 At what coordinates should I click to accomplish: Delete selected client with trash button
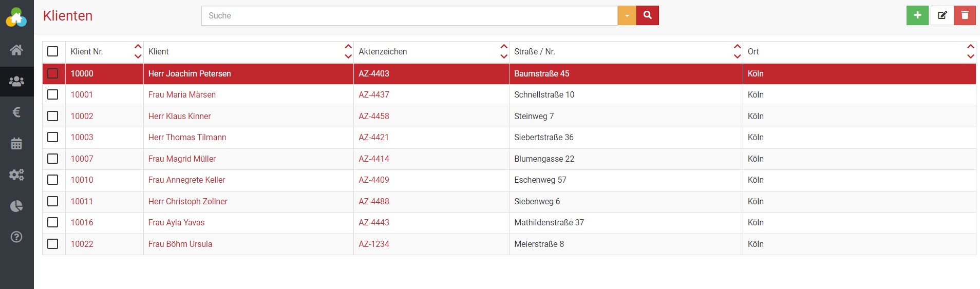965,15
